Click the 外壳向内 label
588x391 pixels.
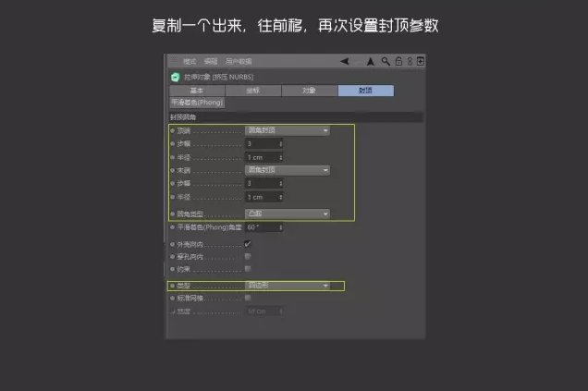[190, 244]
